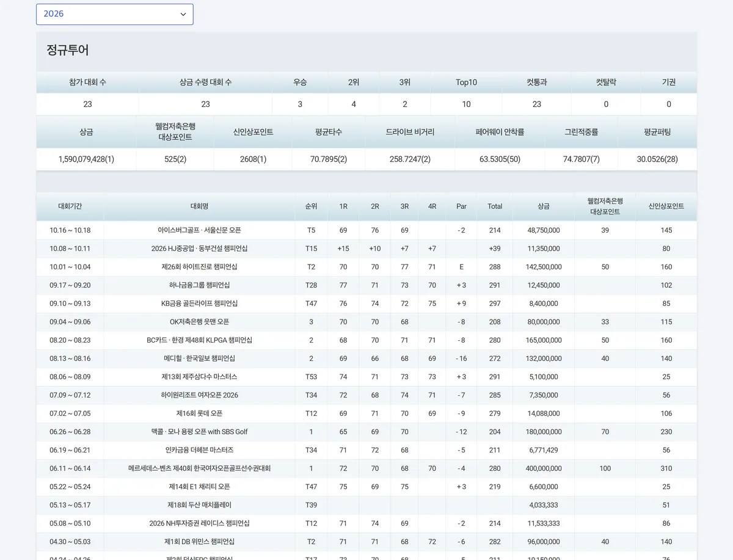The image size is (733, 560).
Task: Click the 메르세데스-벤츠 제40회 한국여자오픈골프선수권대회 name
Action: 199,468
